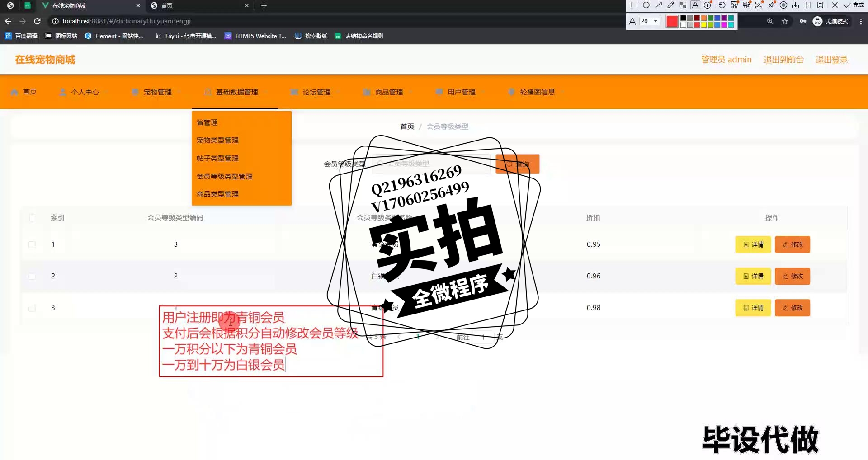Switch to the second 首页 browser tab
The image size is (868, 460).
(x=199, y=5)
